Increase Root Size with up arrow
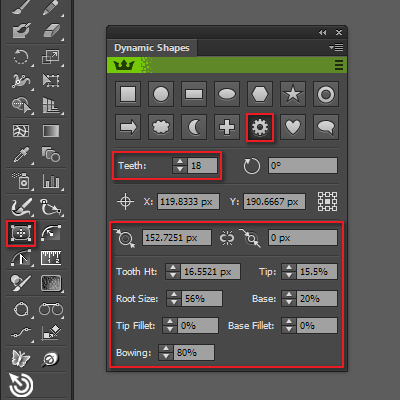 coord(174,294)
